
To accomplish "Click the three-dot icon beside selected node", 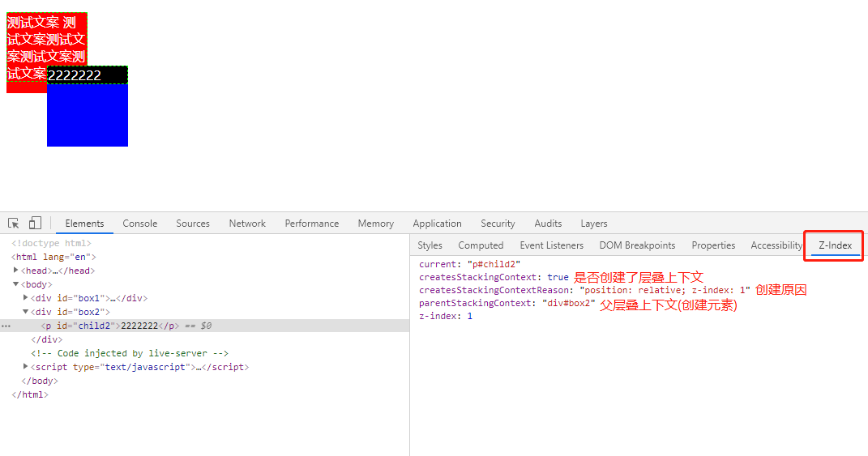I will 6,326.
